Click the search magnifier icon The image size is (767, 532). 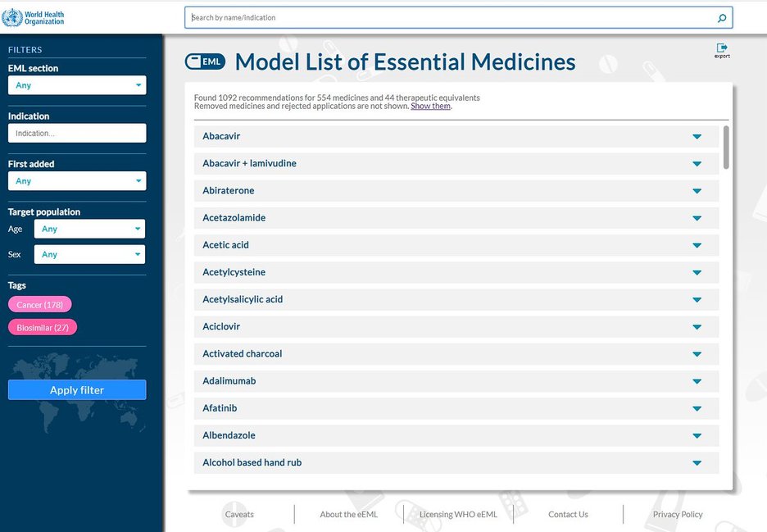point(722,17)
